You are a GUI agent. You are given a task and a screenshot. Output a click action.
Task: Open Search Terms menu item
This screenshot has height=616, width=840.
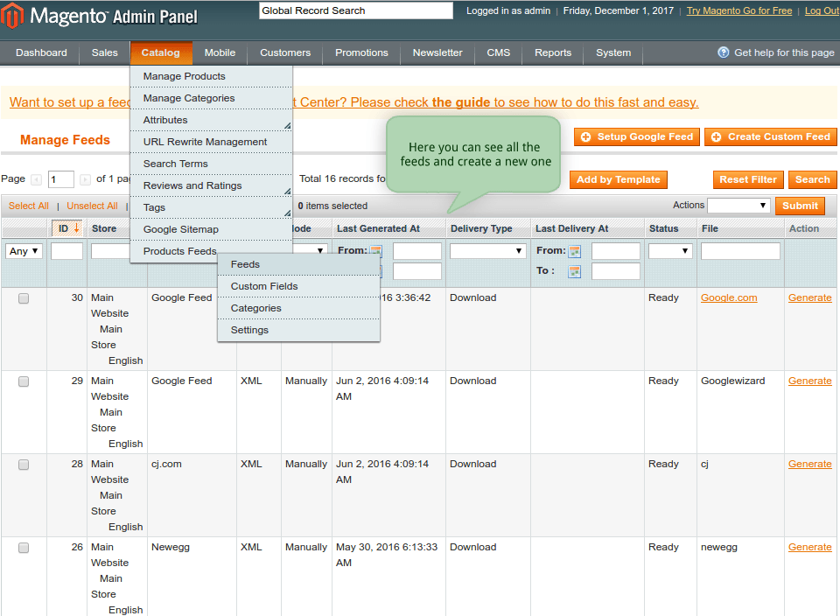coord(211,164)
